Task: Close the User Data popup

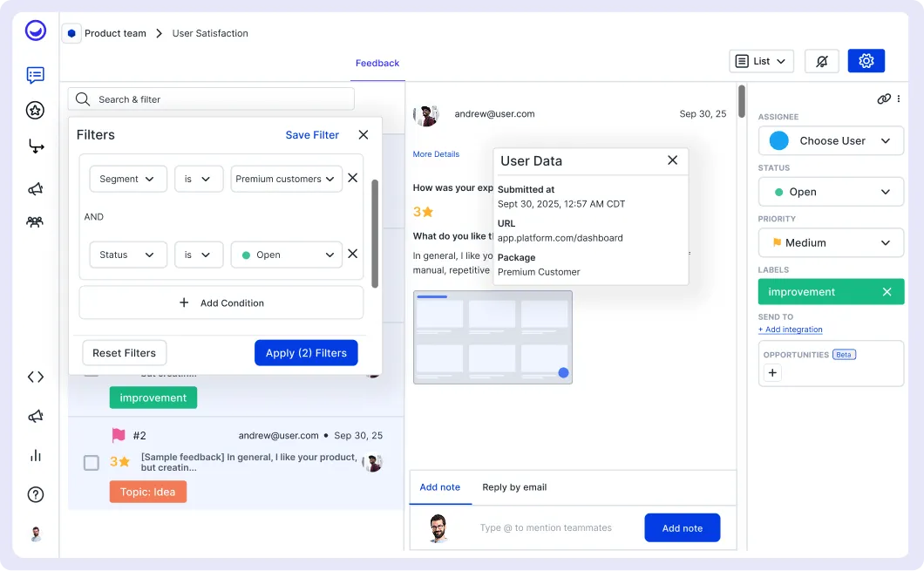Action: click(x=672, y=160)
